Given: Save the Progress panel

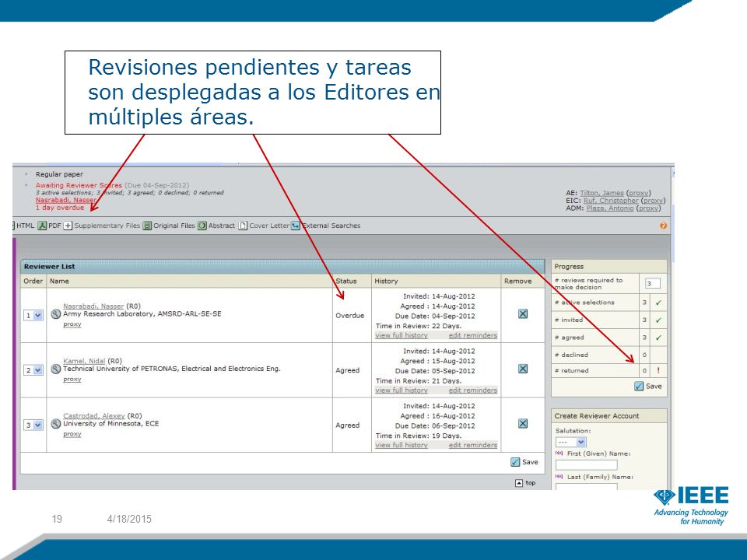Looking at the screenshot, I should point(648,387).
